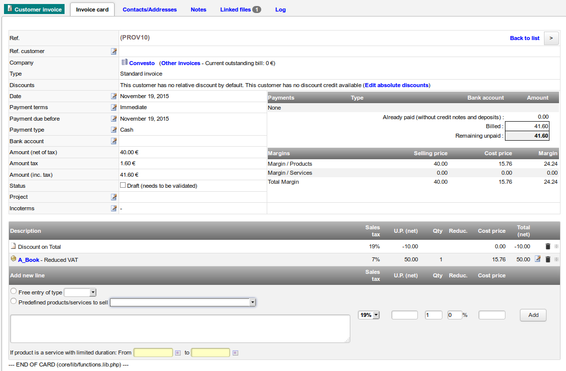Click the Billed 41.60 value
Screen dimensions: 566x371
tap(541, 126)
